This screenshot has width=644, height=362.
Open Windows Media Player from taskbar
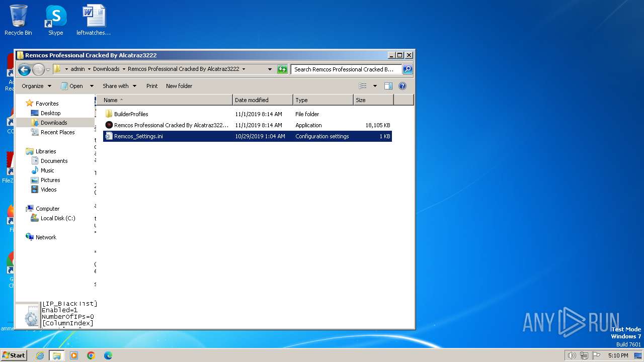click(74, 355)
